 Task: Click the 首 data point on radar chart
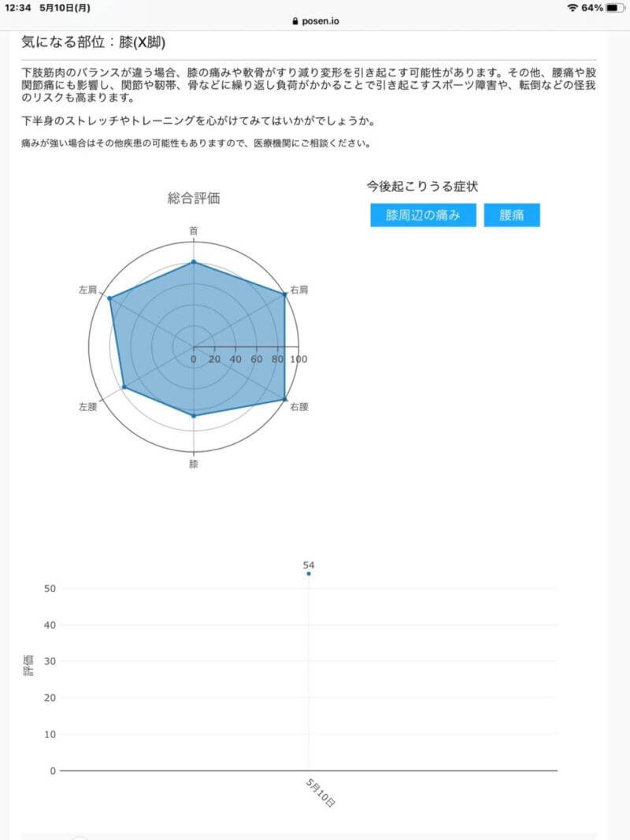pyautogui.click(x=194, y=262)
